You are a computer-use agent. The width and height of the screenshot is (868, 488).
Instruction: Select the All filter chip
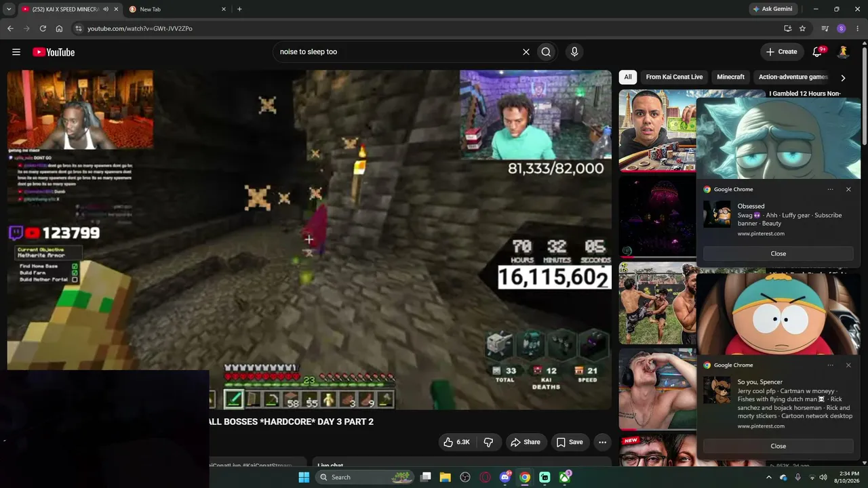pyautogui.click(x=628, y=77)
